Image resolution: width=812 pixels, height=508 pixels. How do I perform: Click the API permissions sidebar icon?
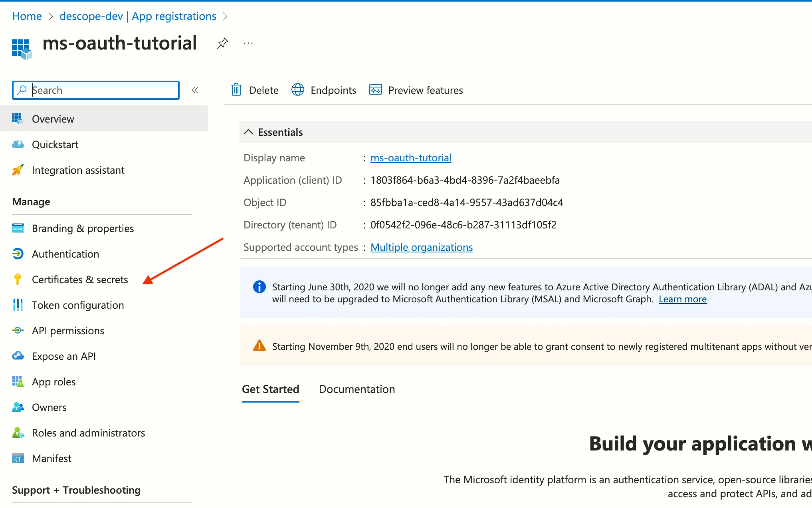pos(18,330)
